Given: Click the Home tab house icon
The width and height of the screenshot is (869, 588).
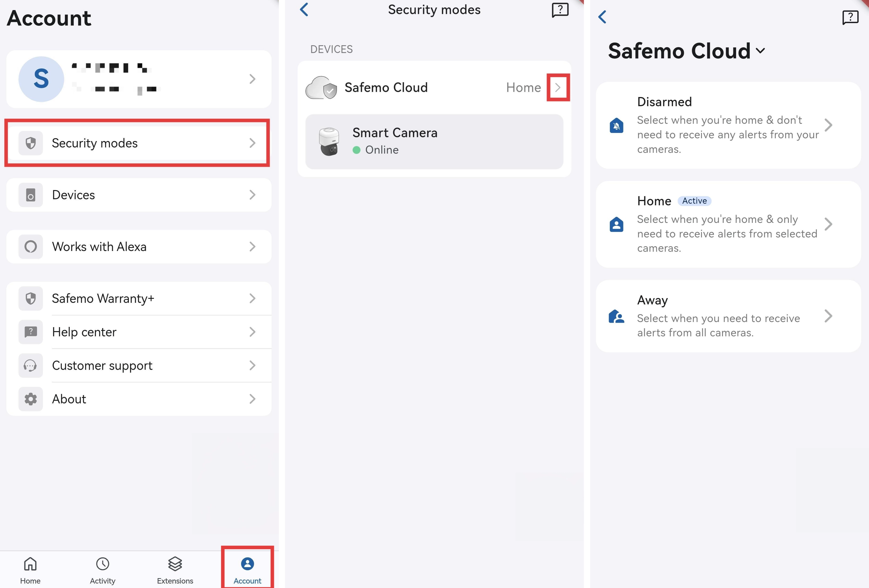Looking at the screenshot, I should 30,564.
